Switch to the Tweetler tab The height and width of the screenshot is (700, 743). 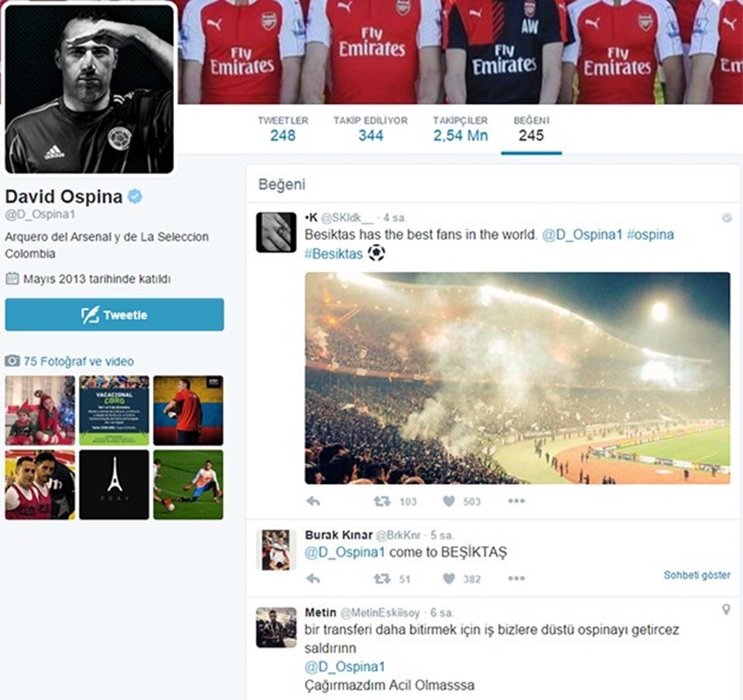(x=282, y=129)
